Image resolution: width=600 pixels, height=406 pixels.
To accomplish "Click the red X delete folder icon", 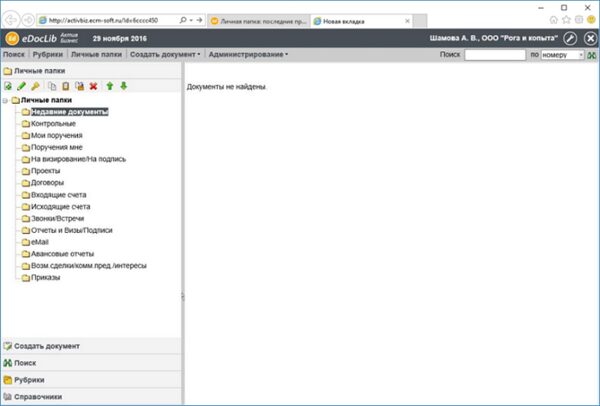I will click(93, 86).
